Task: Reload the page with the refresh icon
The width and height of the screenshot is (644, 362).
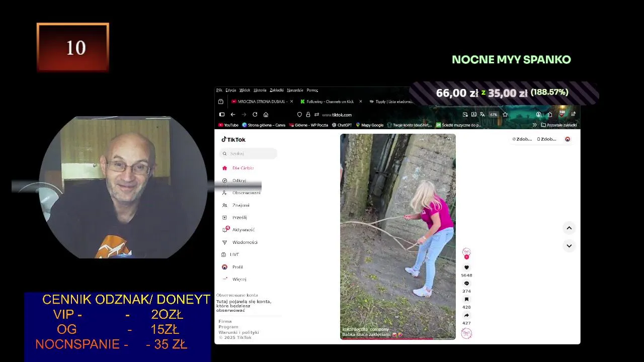Action: [x=255, y=115]
